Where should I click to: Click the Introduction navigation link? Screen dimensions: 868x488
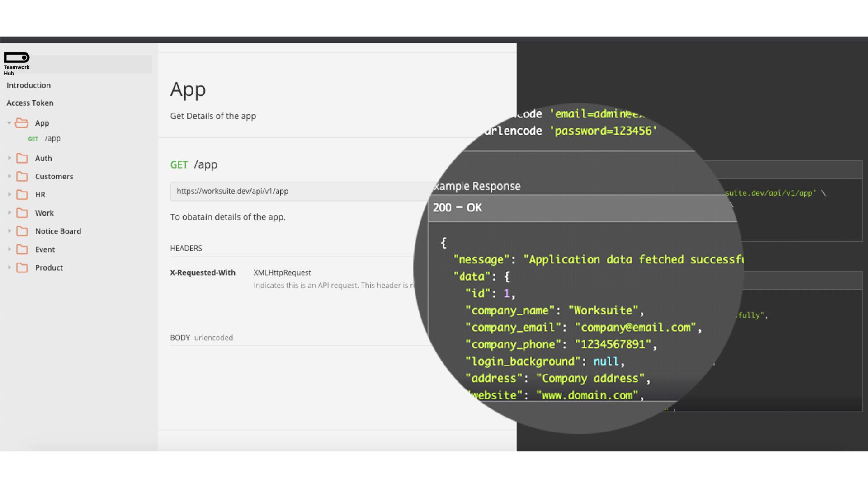pyautogui.click(x=28, y=84)
